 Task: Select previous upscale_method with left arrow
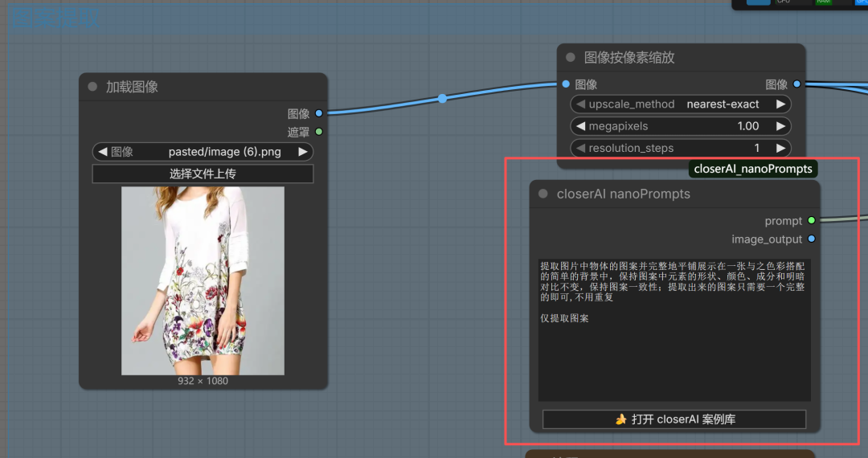(x=580, y=104)
